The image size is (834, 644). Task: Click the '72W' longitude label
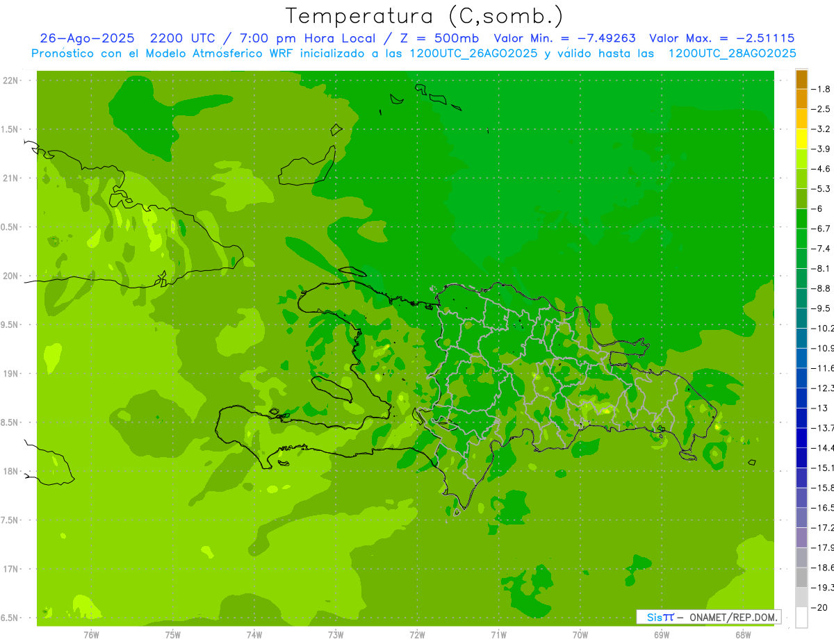[x=417, y=635]
